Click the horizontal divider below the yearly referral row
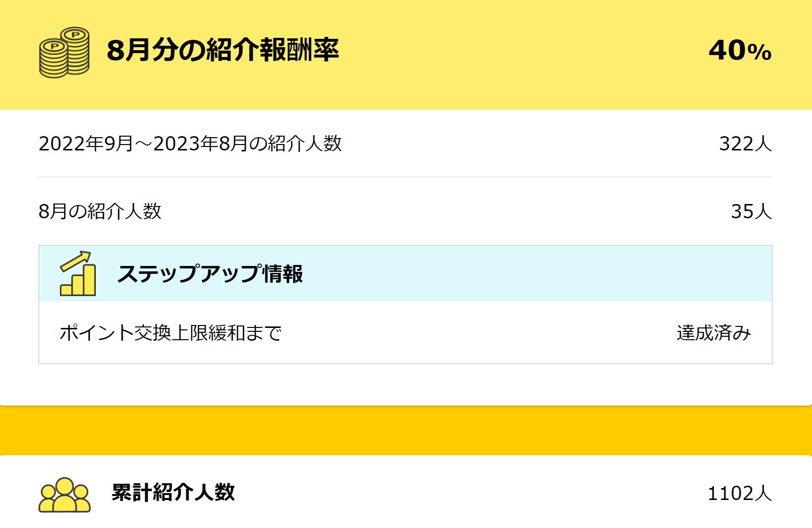812x528 pixels. click(405, 177)
